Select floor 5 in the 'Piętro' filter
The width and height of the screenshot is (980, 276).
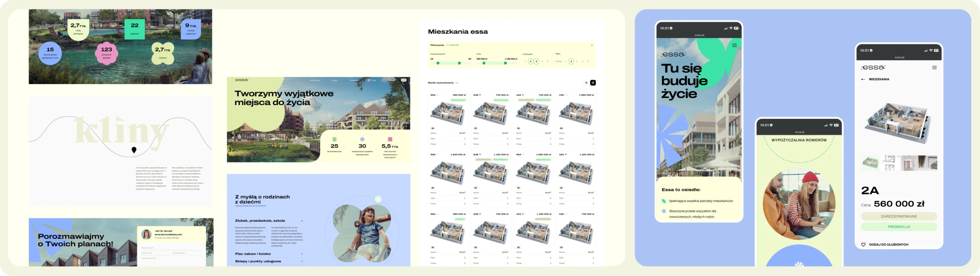(588, 61)
